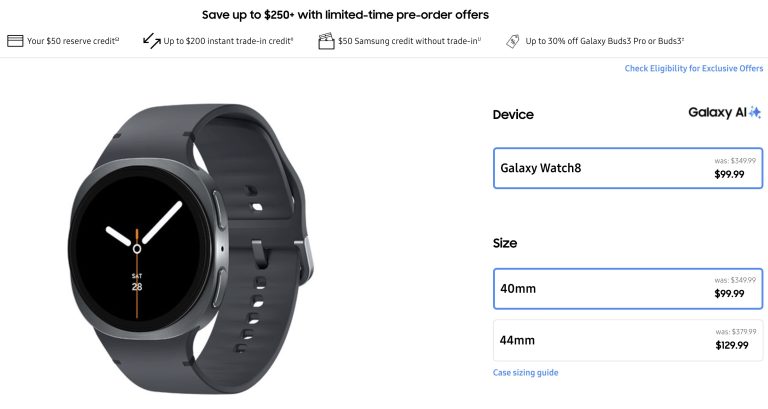Click the Device section heading
Image resolution: width=768 pixels, height=409 pixels.
pyautogui.click(x=513, y=114)
